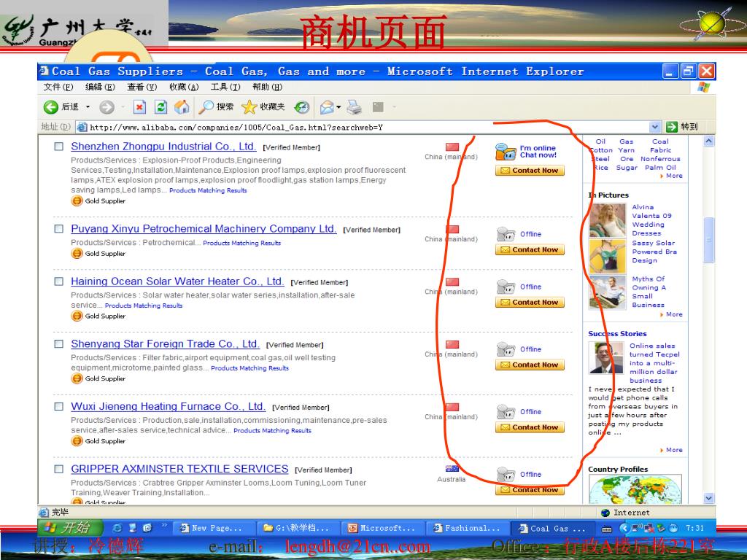Print the page with the printer icon
The image size is (747, 560).
(x=354, y=107)
